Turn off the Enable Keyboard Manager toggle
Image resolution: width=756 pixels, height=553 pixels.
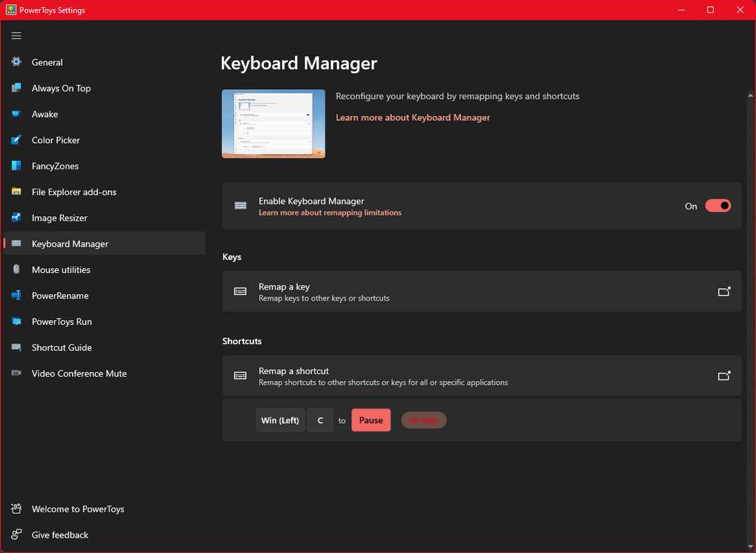point(718,206)
